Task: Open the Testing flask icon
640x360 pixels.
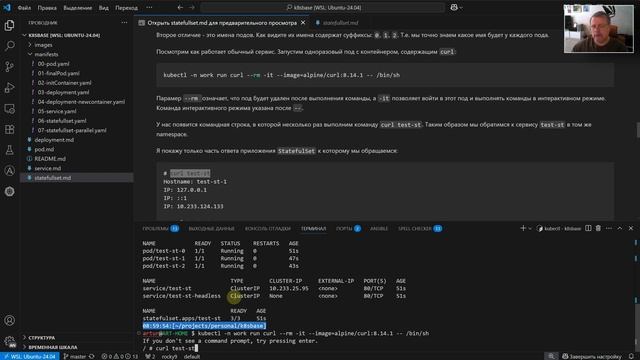Action: (9, 150)
